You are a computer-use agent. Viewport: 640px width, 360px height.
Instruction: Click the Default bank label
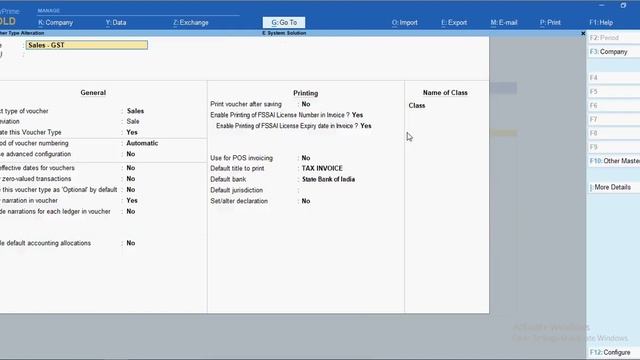click(x=228, y=179)
